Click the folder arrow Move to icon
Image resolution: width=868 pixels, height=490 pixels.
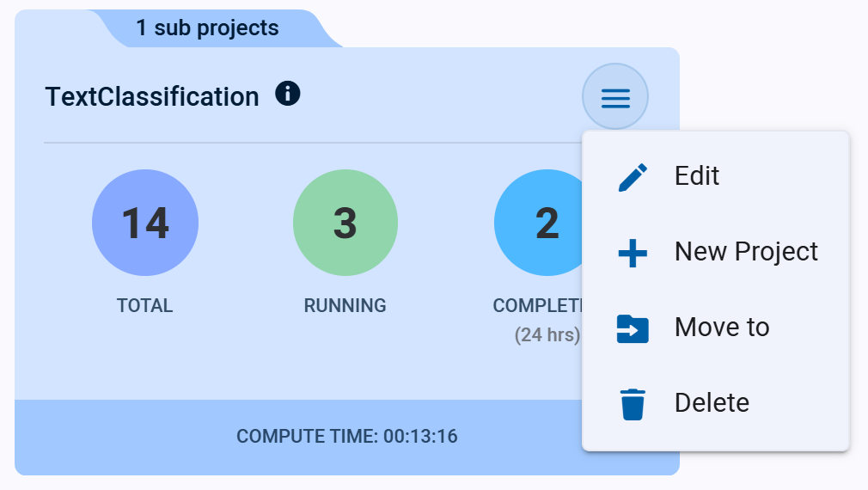click(x=633, y=328)
